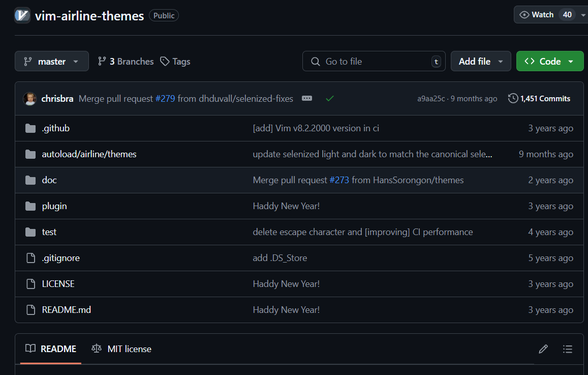Open README outline list icon
Viewport: 588px width, 375px height.
click(567, 349)
